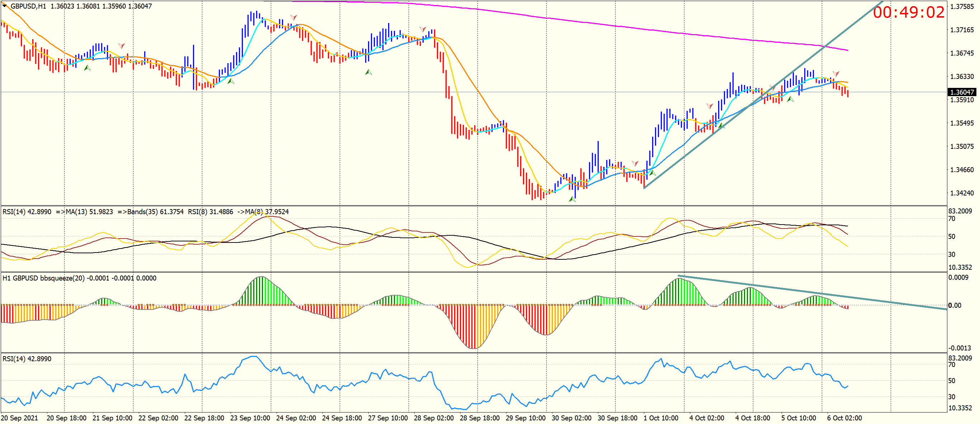Click the black 1.36047 current price label
The height and width of the screenshot is (424, 980).
[x=962, y=92]
